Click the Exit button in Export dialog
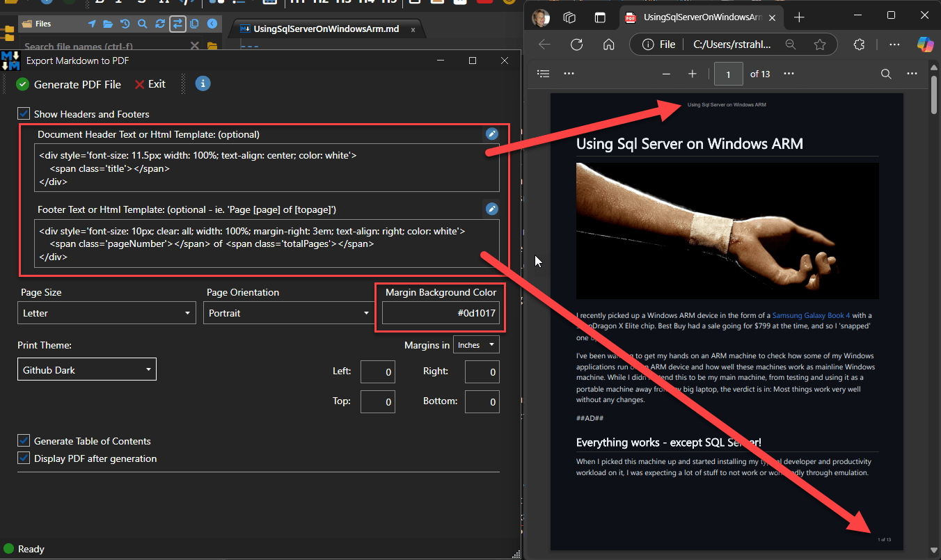Viewport: 941px width, 560px height. (x=150, y=84)
